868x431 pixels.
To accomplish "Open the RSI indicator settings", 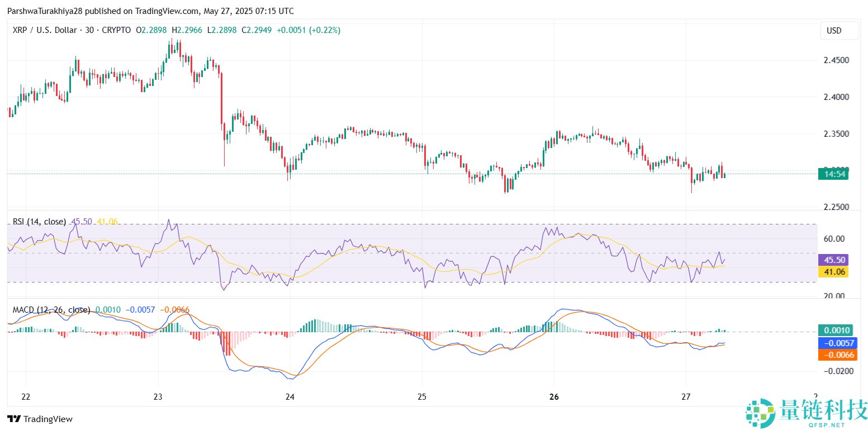I will (39, 222).
